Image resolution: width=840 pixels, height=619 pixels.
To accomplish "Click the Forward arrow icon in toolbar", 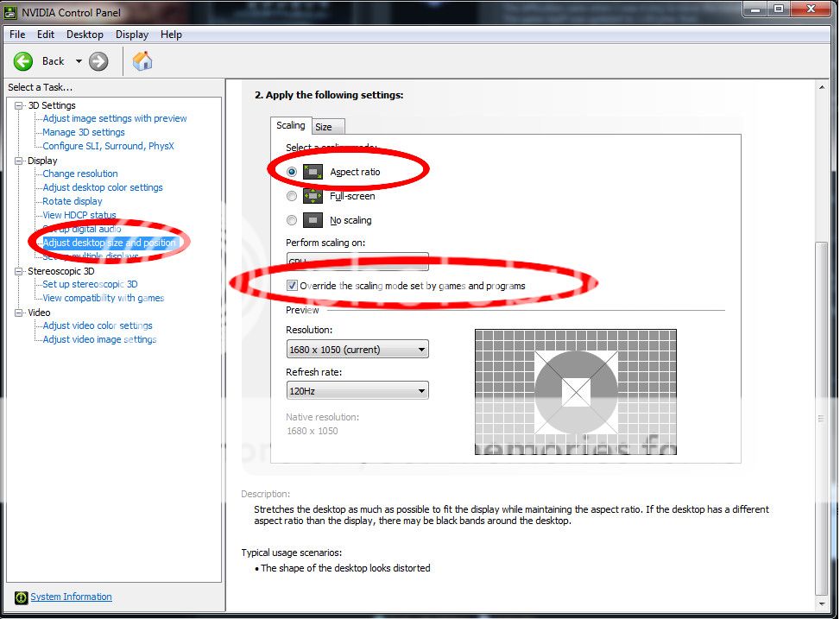I will pyautogui.click(x=98, y=61).
